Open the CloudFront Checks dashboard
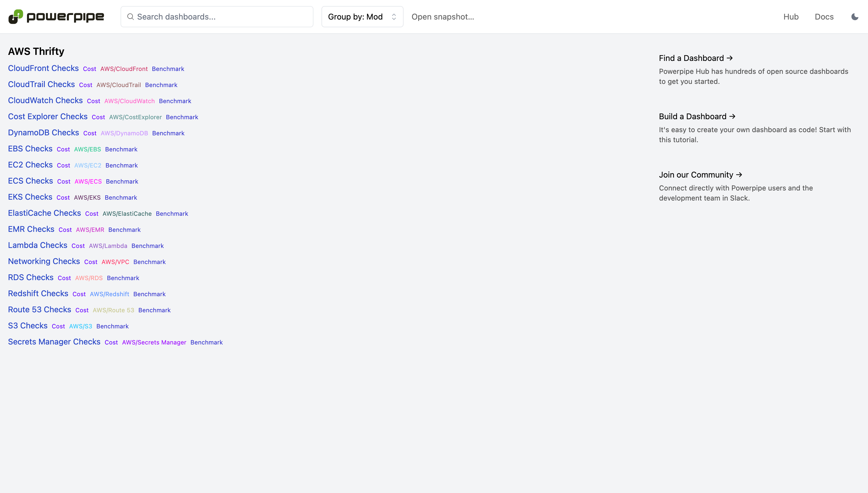 coord(43,68)
